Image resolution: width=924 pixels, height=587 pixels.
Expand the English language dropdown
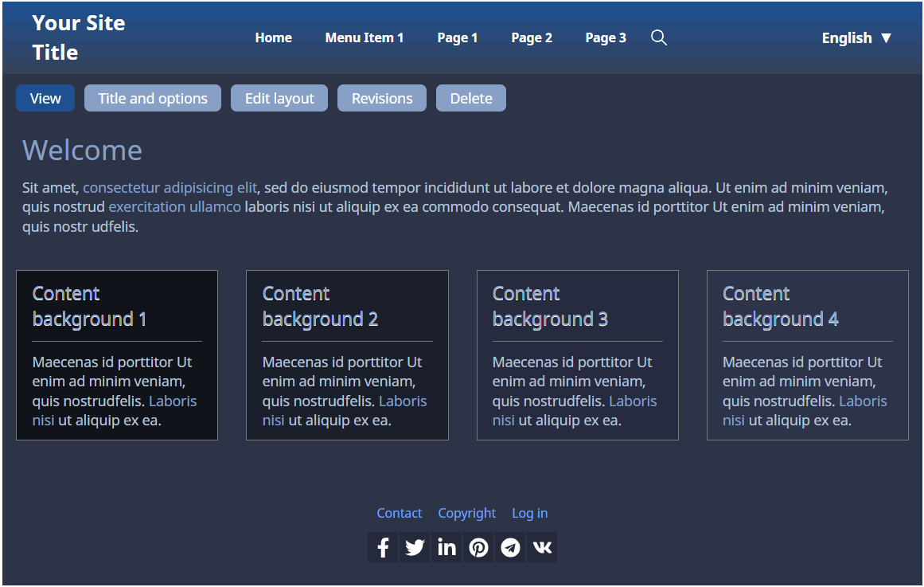(856, 37)
